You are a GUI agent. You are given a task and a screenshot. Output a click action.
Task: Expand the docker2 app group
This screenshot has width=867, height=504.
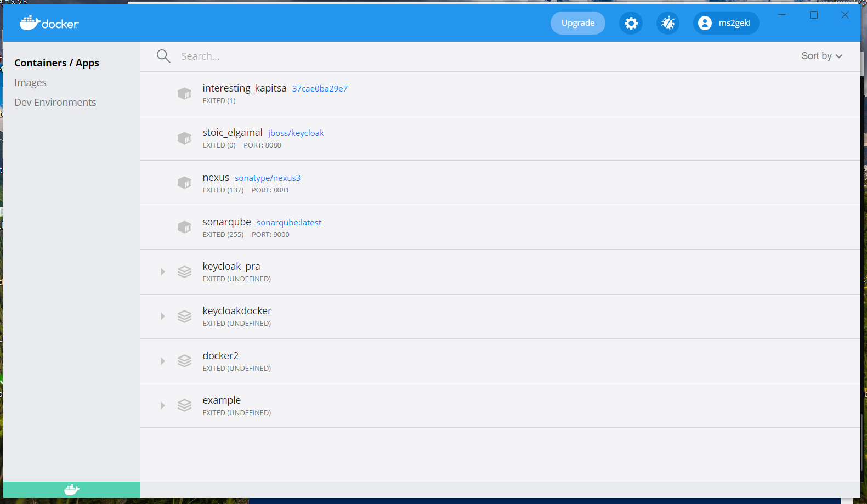(163, 361)
